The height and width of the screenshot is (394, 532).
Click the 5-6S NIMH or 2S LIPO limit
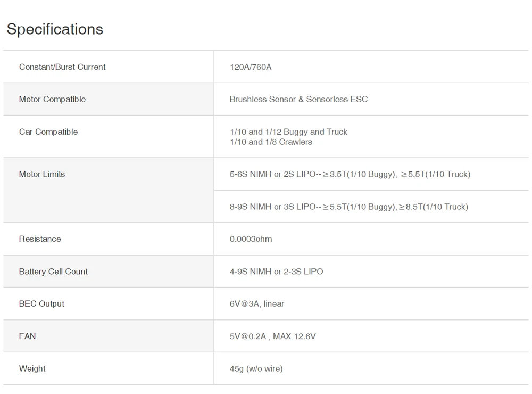[x=350, y=174]
